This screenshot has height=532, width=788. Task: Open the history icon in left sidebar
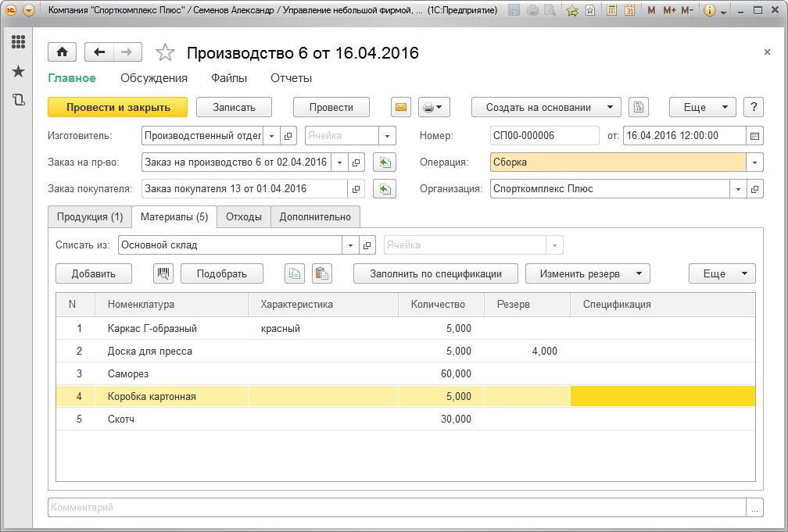(x=19, y=100)
